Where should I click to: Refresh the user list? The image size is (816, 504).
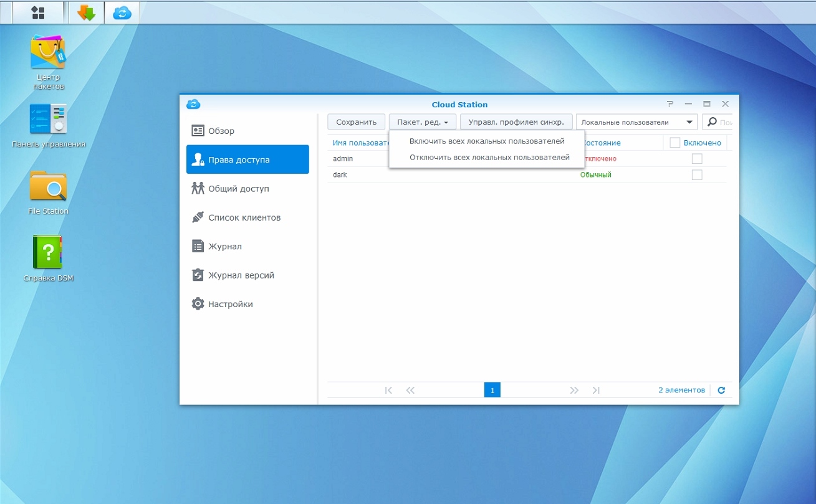(x=721, y=390)
